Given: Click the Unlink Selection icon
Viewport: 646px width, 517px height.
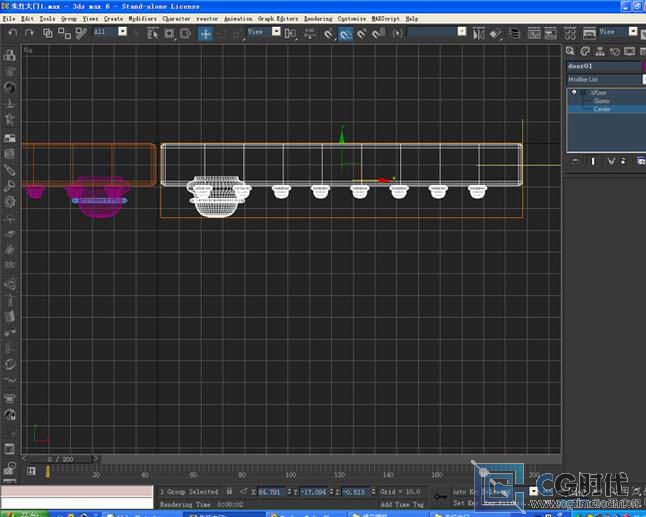Looking at the screenshot, I should 64,33.
